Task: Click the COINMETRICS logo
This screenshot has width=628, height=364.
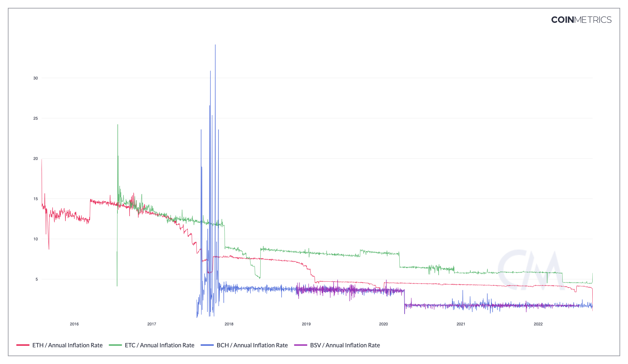Action: point(581,20)
